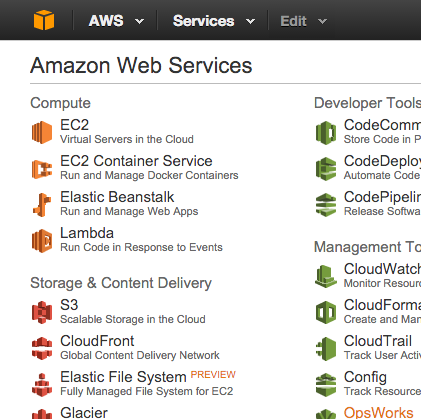Open the Glacier service link
421x419 pixels.
(84, 413)
